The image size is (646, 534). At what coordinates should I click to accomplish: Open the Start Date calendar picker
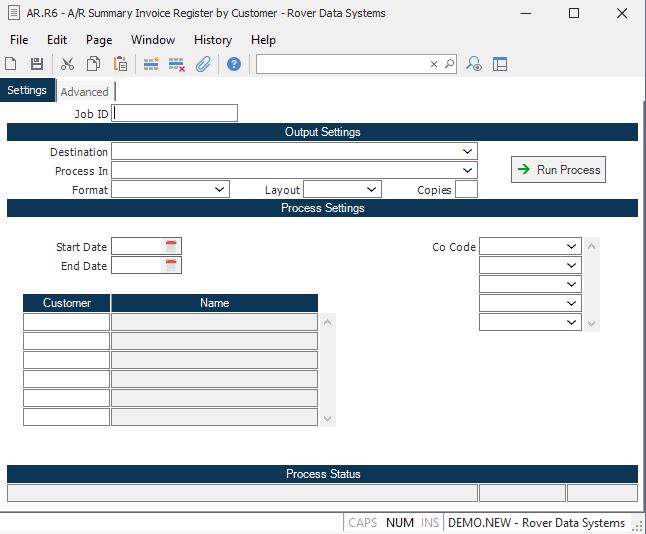[x=171, y=246]
